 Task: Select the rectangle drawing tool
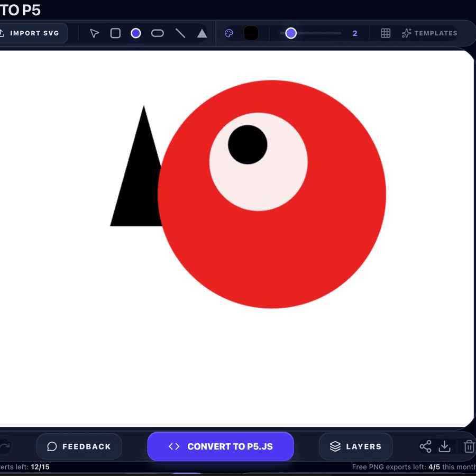point(115,33)
